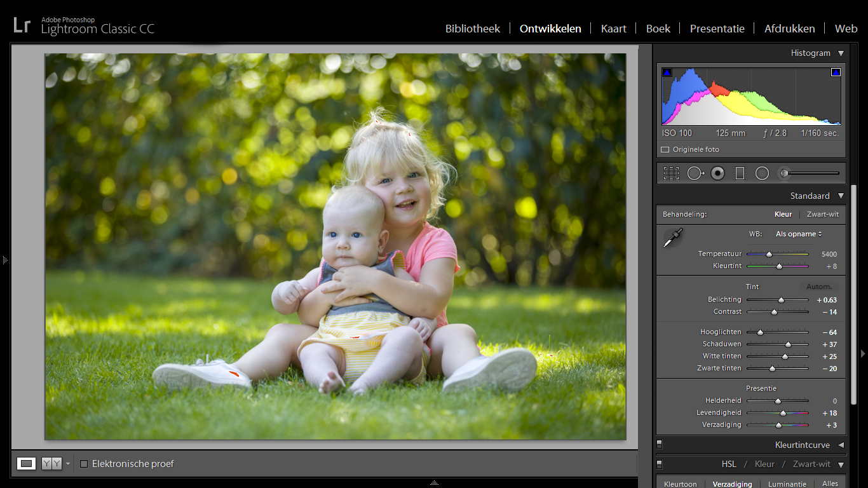Collapse the HSL / Kleur / Zwart-wit panel
The width and height of the screenshot is (868, 488).
click(841, 464)
